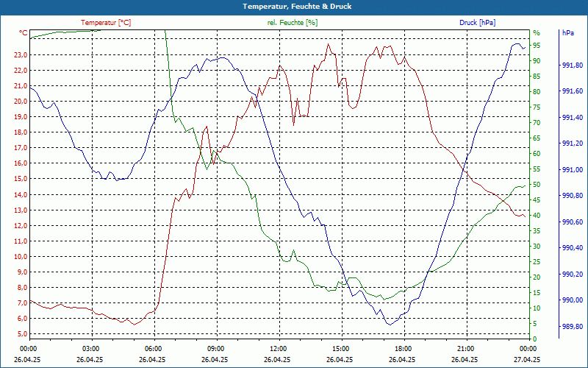Click the green '60' humidity axis value
The width and height of the screenshot is (588, 368).
pyautogui.click(x=537, y=154)
